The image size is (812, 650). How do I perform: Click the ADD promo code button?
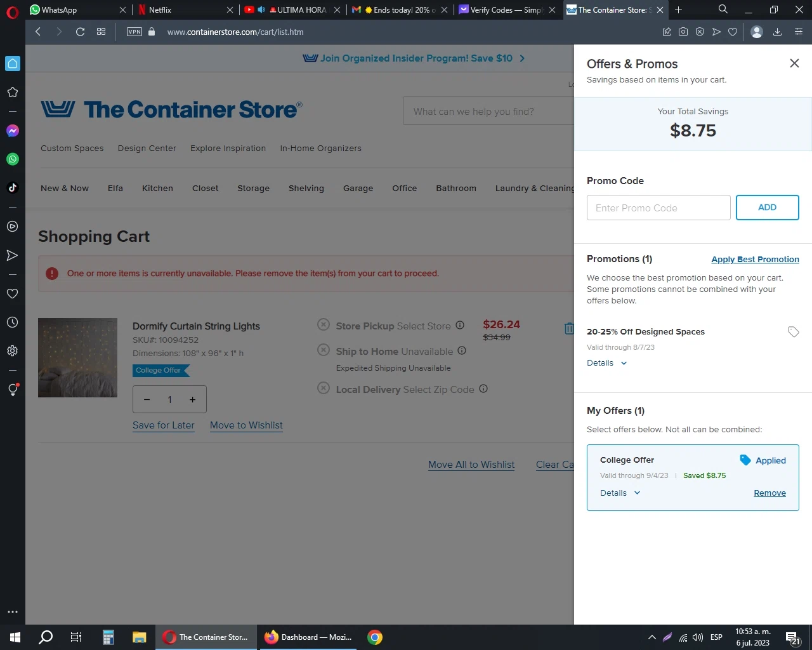pos(767,208)
